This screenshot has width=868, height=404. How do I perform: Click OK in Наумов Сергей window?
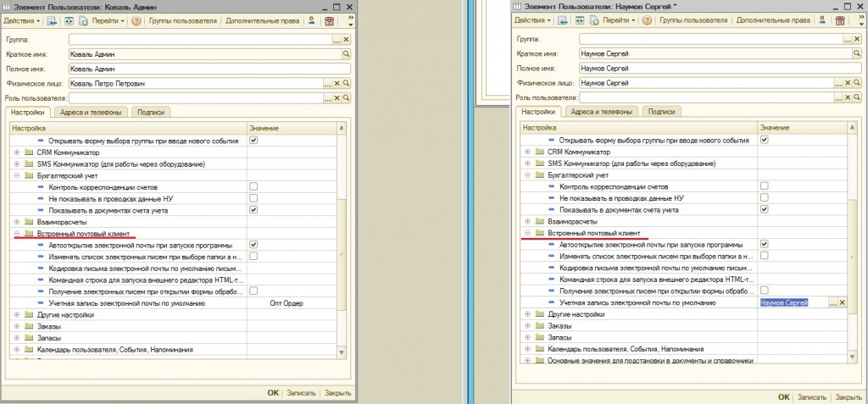(783, 397)
